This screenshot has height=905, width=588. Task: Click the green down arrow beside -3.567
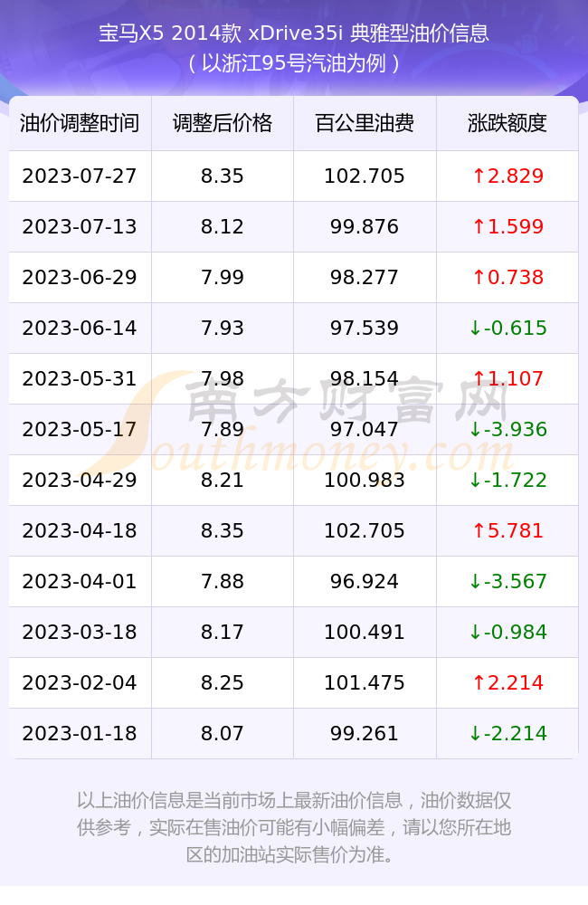coord(476,581)
